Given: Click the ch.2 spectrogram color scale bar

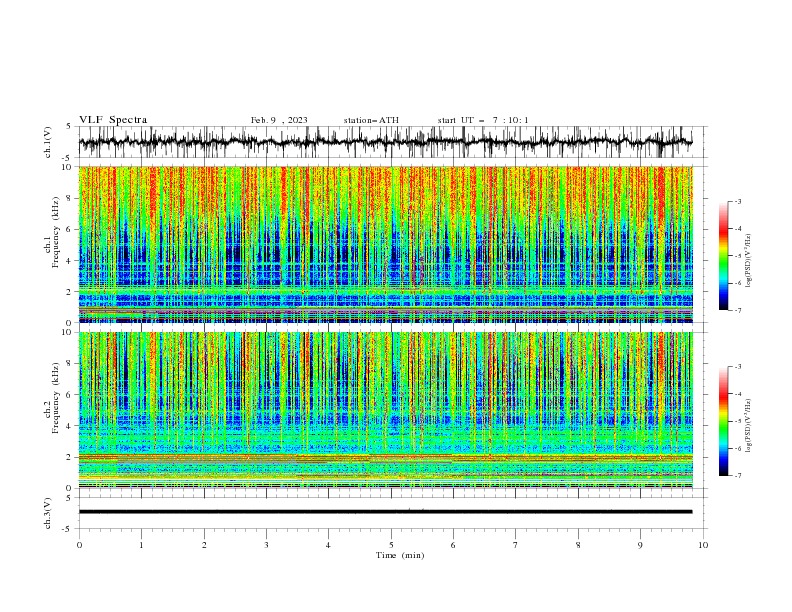Looking at the screenshot, I should click(x=723, y=421).
